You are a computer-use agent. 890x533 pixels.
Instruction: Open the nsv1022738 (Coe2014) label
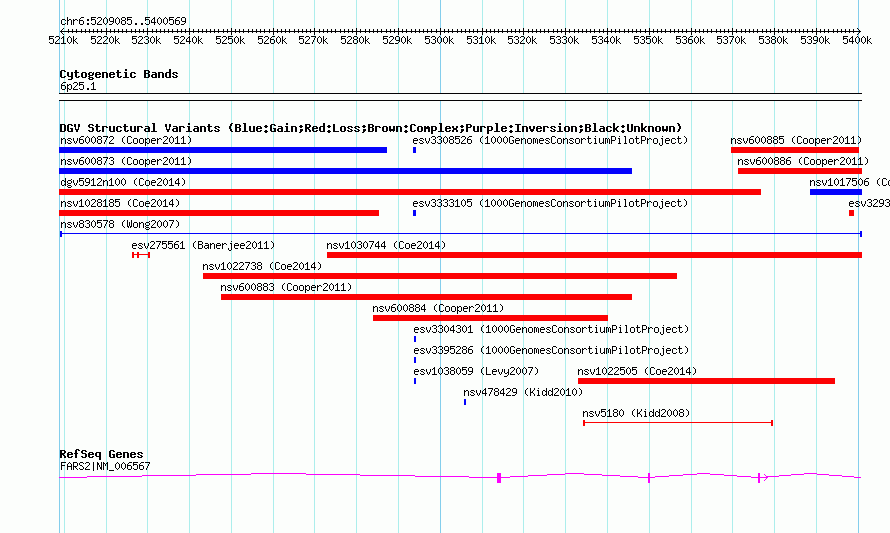(262, 266)
